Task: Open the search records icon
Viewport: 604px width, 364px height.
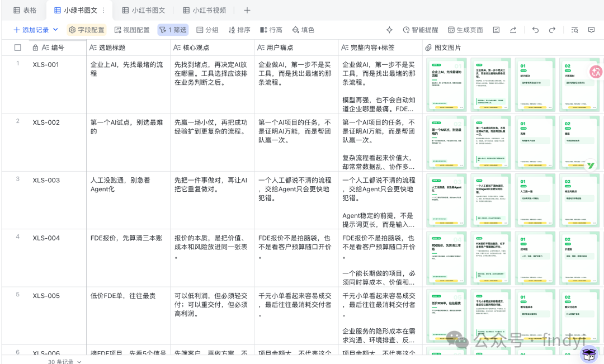Action: (x=574, y=30)
